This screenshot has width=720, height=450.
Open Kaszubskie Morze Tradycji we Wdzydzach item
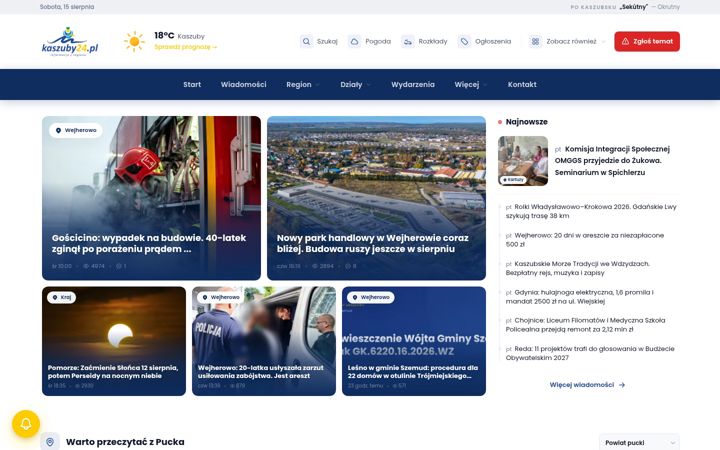pyautogui.click(x=578, y=268)
